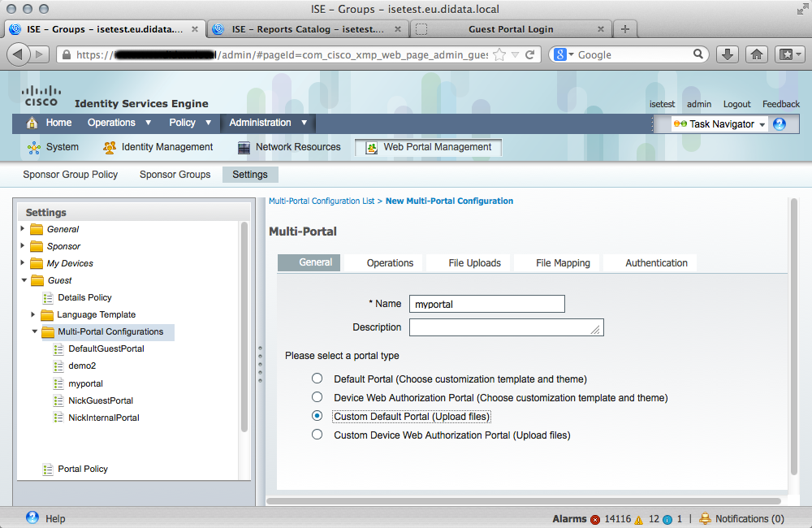Open the Sponsor Group Policy tab

pos(71,175)
